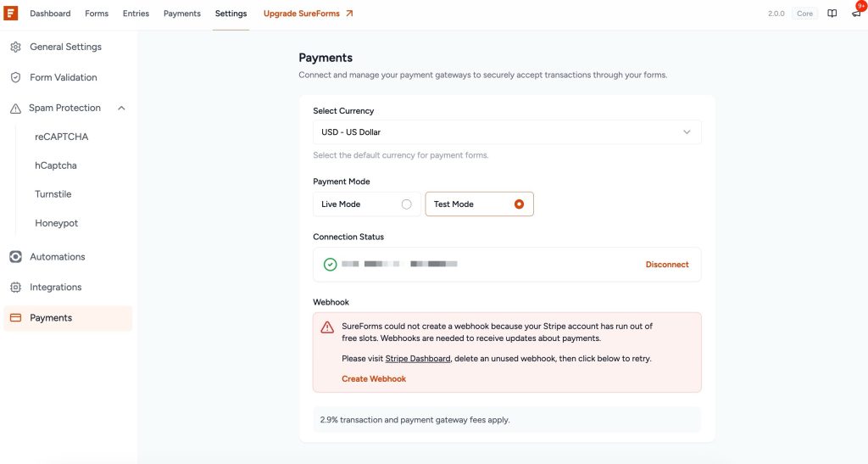Open the Forms tab

point(97,14)
